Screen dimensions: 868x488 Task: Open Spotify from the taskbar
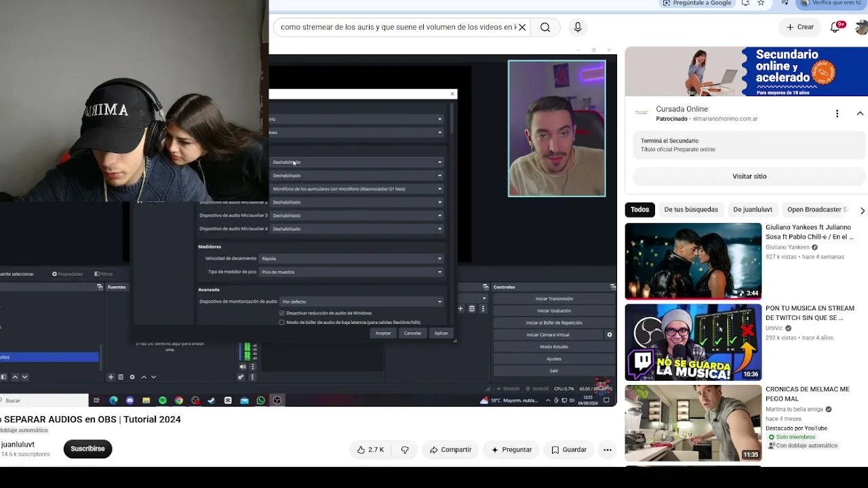(163, 401)
